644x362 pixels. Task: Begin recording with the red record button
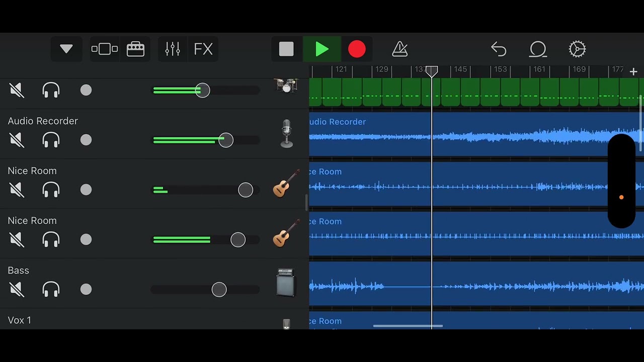tap(357, 49)
